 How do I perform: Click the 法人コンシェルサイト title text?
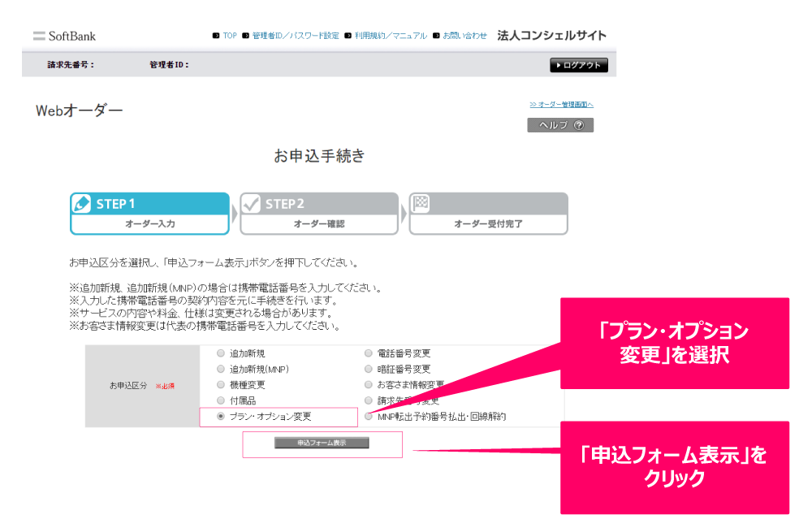click(551, 35)
